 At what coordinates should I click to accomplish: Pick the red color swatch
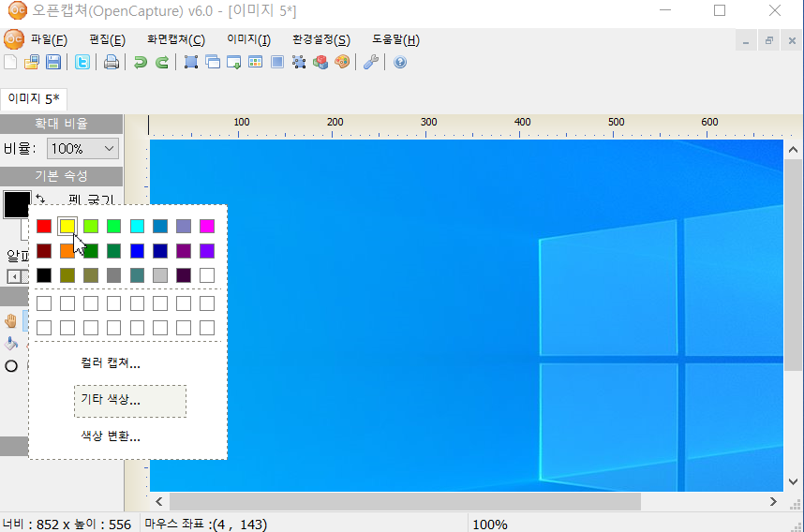pyautogui.click(x=44, y=226)
